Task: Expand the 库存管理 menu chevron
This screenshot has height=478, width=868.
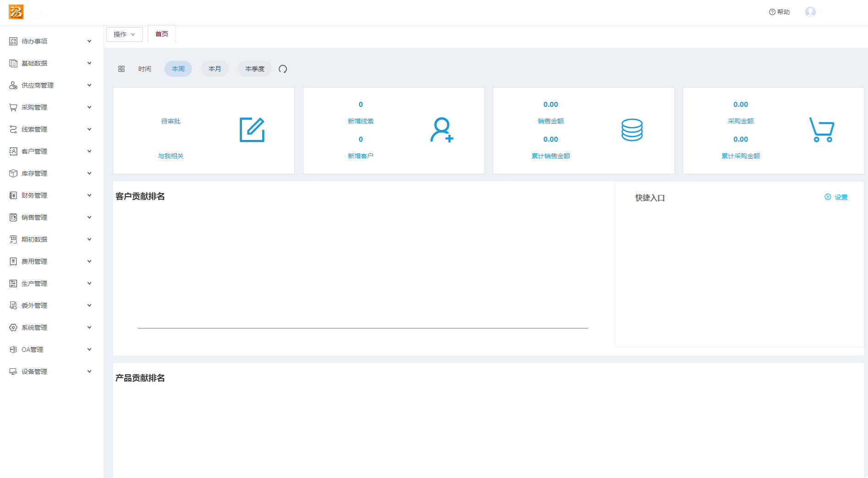Action: point(89,173)
